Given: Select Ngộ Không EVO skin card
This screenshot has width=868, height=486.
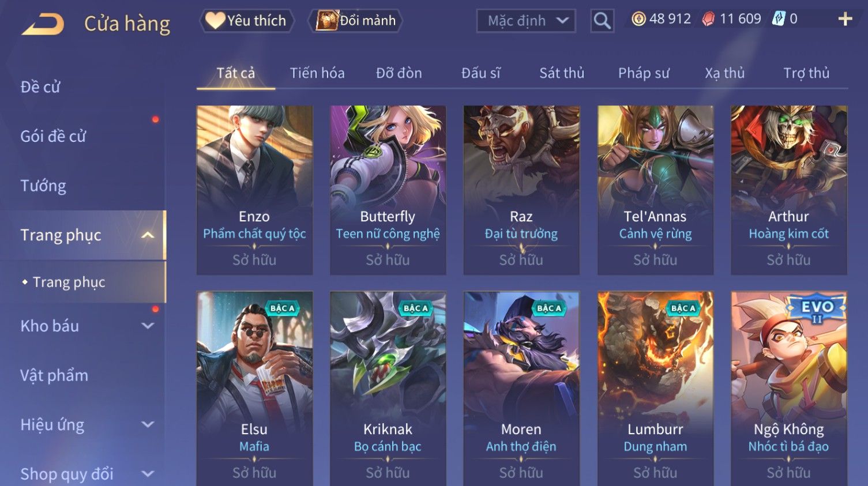Looking at the screenshot, I should 789,389.
